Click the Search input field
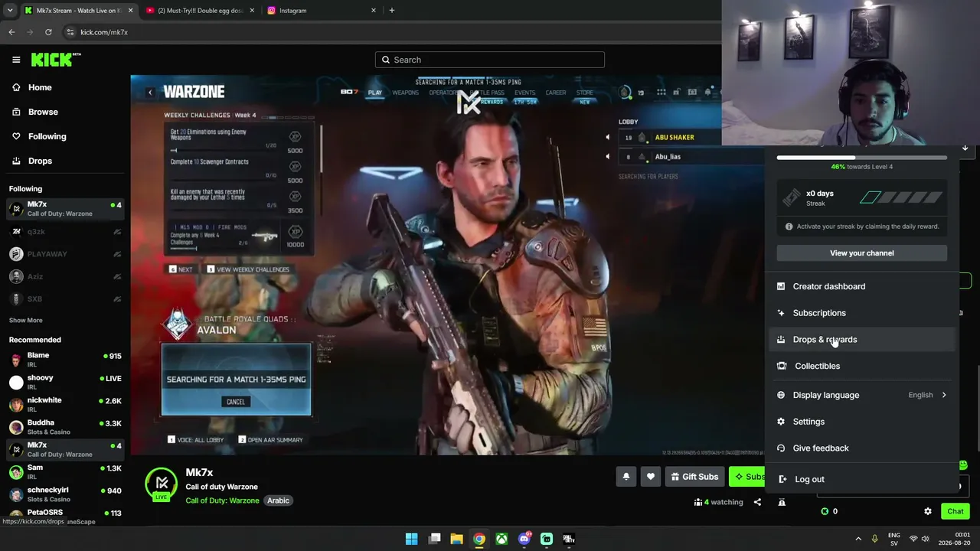The width and height of the screenshot is (980, 551). [490, 60]
